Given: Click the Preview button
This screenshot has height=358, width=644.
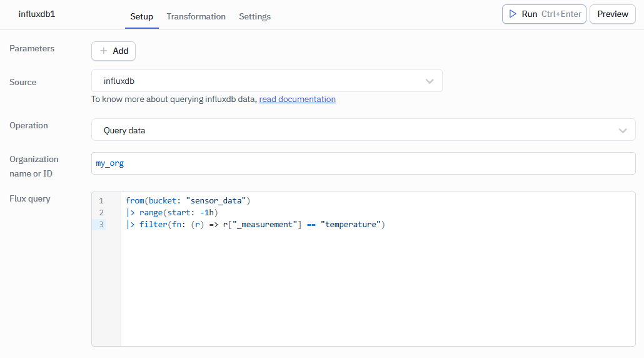Looking at the screenshot, I should coord(612,14).
